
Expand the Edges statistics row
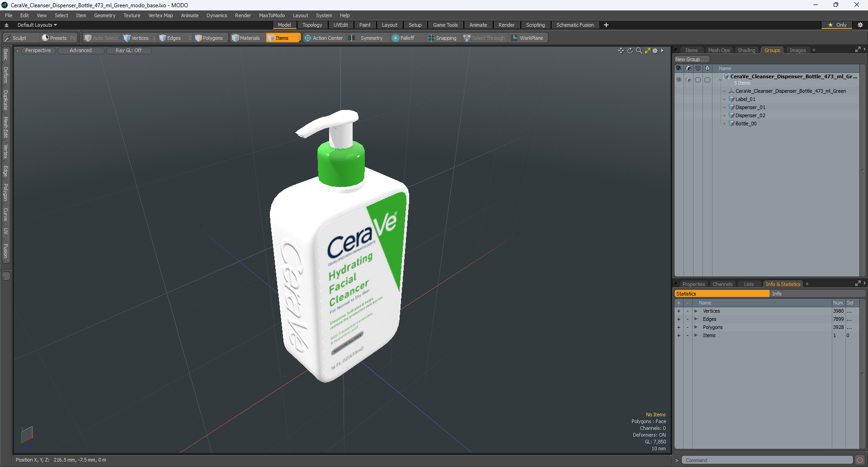point(696,319)
